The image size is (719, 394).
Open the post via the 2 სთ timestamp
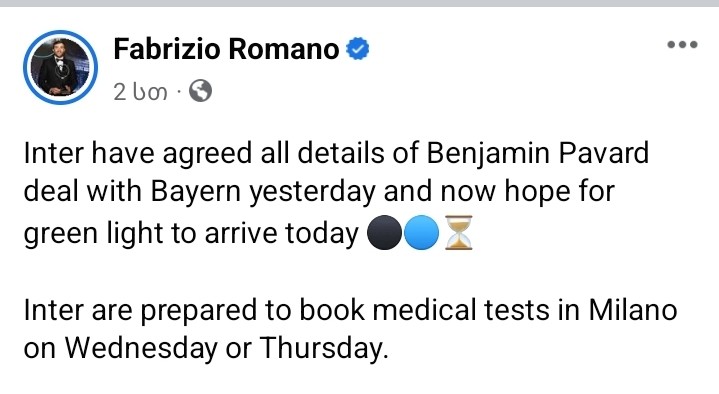(140, 92)
